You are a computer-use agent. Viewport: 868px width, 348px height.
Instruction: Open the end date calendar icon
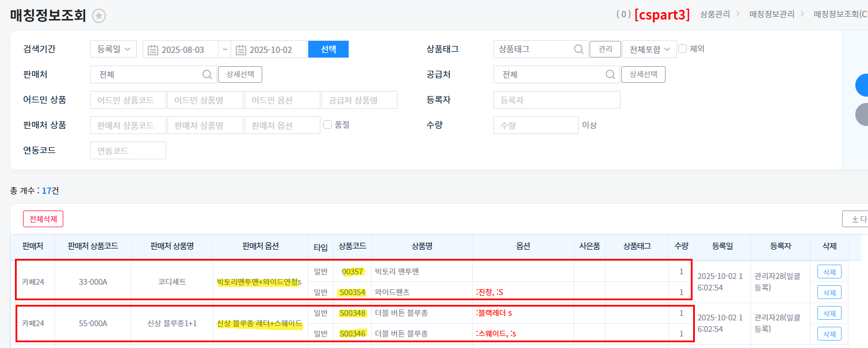241,49
